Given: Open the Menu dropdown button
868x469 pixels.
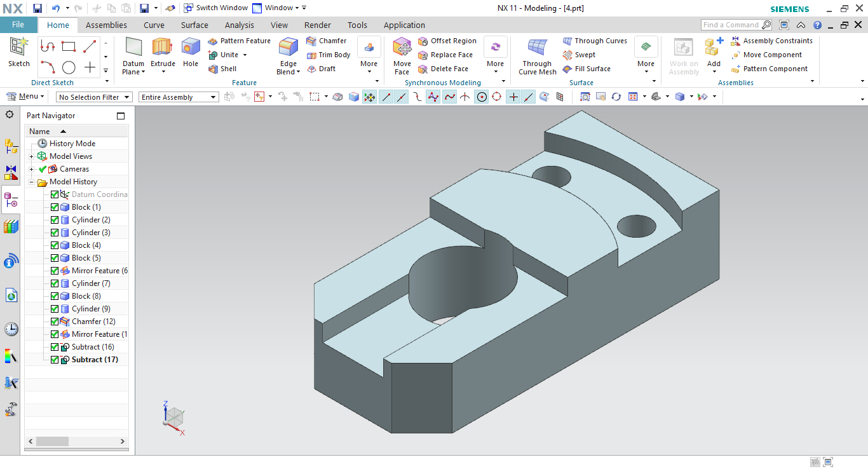Looking at the screenshot, I should tap(25, 96).
